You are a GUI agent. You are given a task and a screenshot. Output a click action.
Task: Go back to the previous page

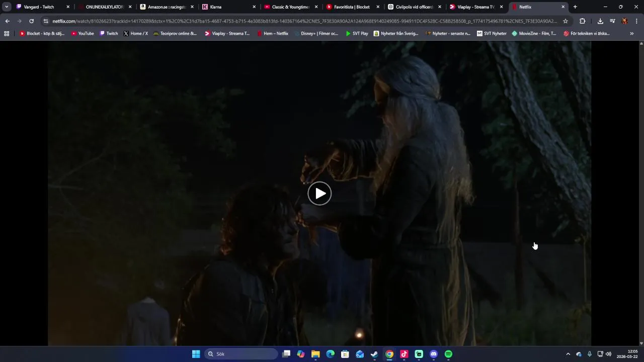coord(7,21)
